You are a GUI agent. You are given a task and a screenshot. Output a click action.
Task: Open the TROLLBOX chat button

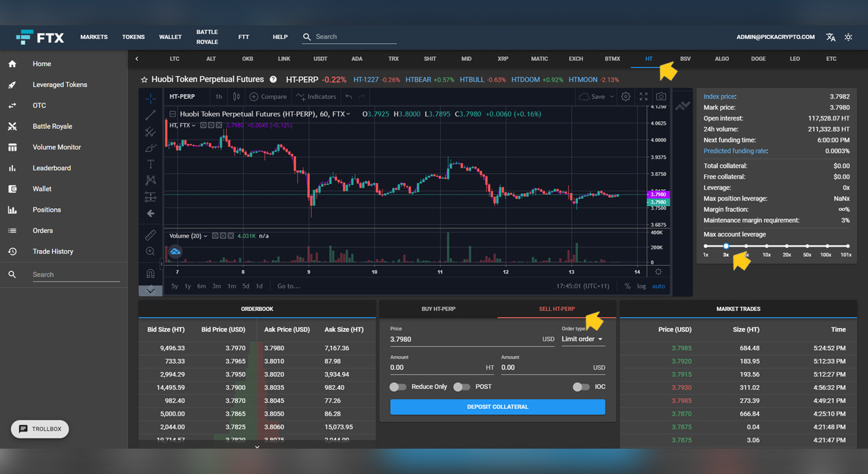40,429
